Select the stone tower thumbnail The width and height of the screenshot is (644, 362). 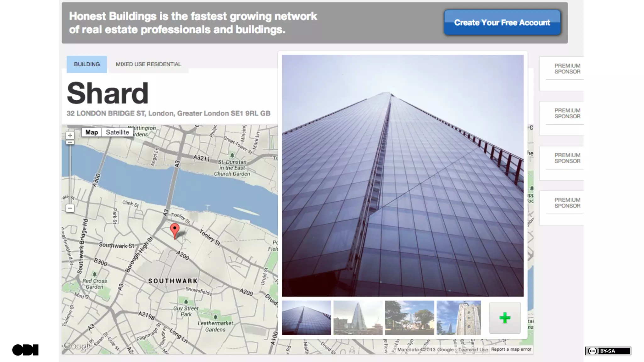click(x=458, y=318)
